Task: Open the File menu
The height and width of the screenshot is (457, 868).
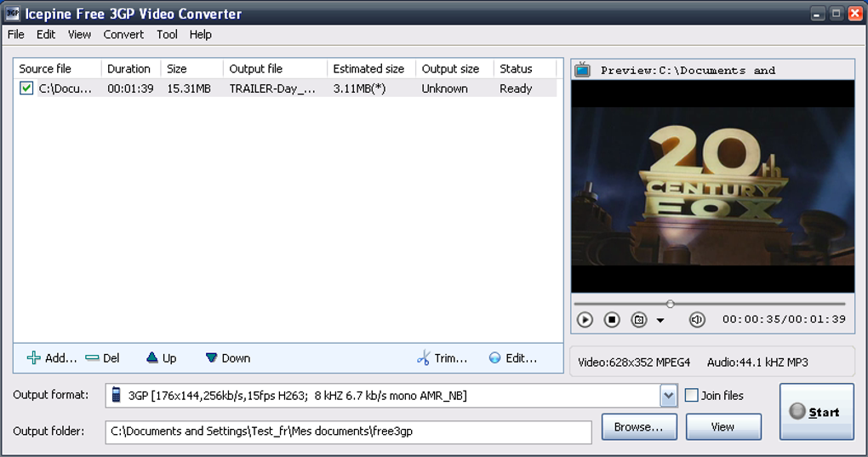Action: coord(15,34)
